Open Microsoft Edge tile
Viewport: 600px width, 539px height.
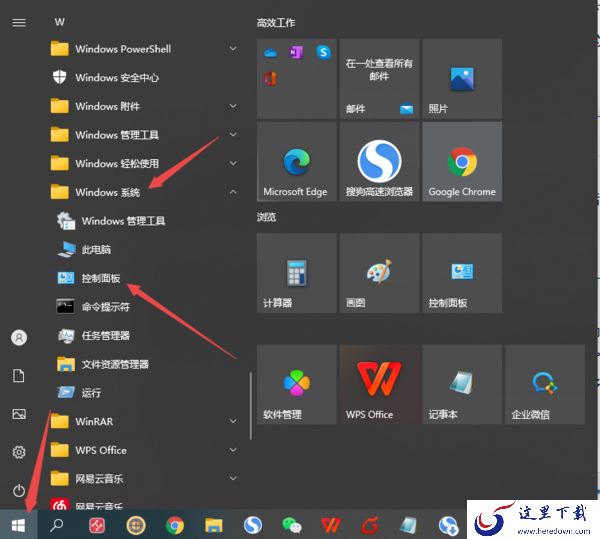[297, 162]
